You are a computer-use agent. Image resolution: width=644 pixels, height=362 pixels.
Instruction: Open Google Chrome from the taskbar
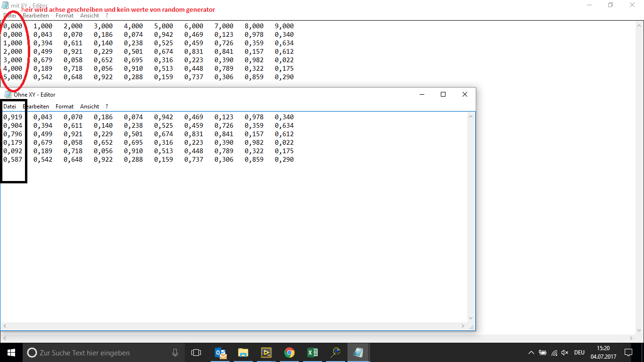289,353
